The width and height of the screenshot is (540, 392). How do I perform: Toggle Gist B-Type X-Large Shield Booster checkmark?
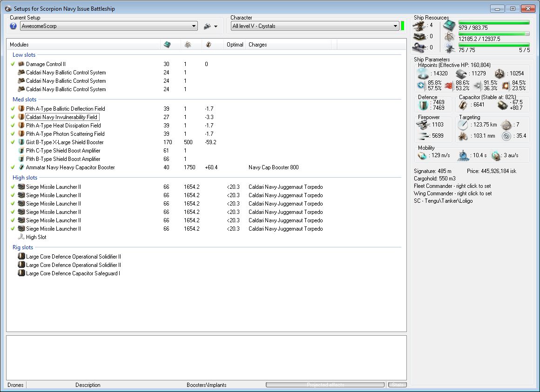coord(13,142)
